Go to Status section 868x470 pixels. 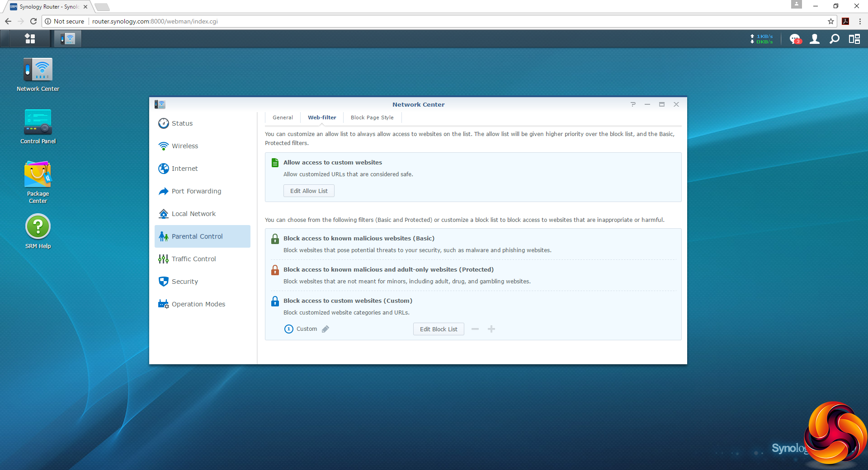[203, 123]
